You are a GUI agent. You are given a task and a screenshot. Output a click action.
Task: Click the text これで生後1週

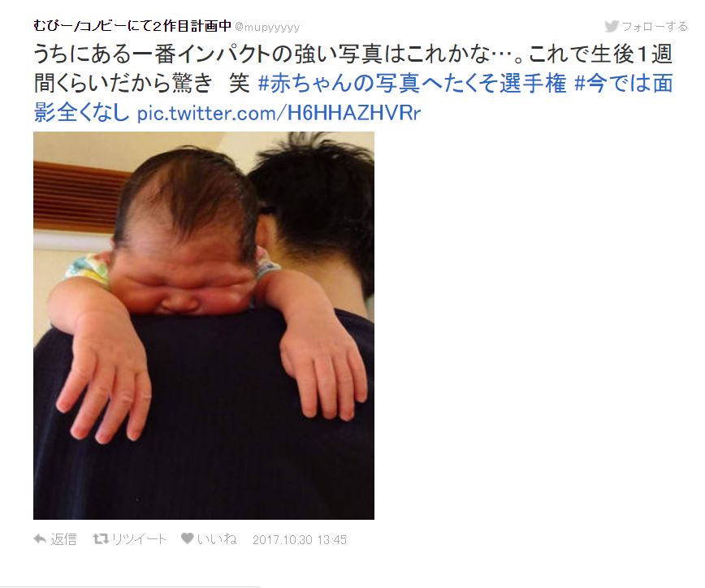[600, 54]
